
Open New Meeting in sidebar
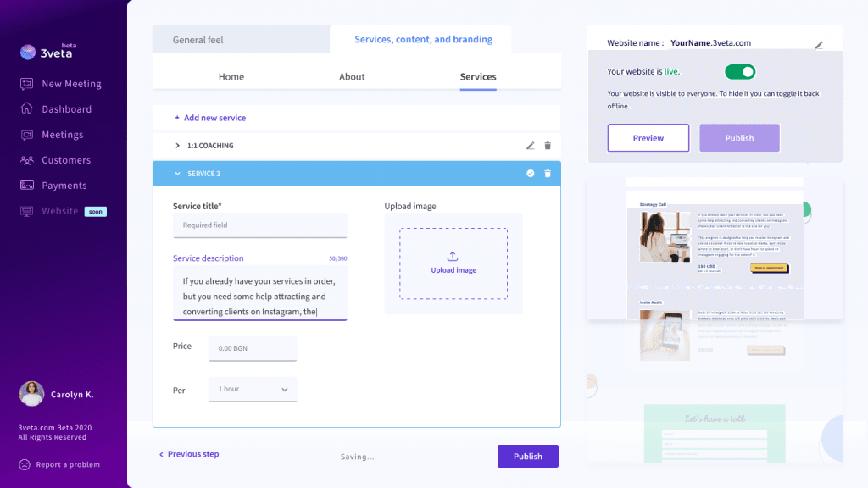click(x=71, y=84)
